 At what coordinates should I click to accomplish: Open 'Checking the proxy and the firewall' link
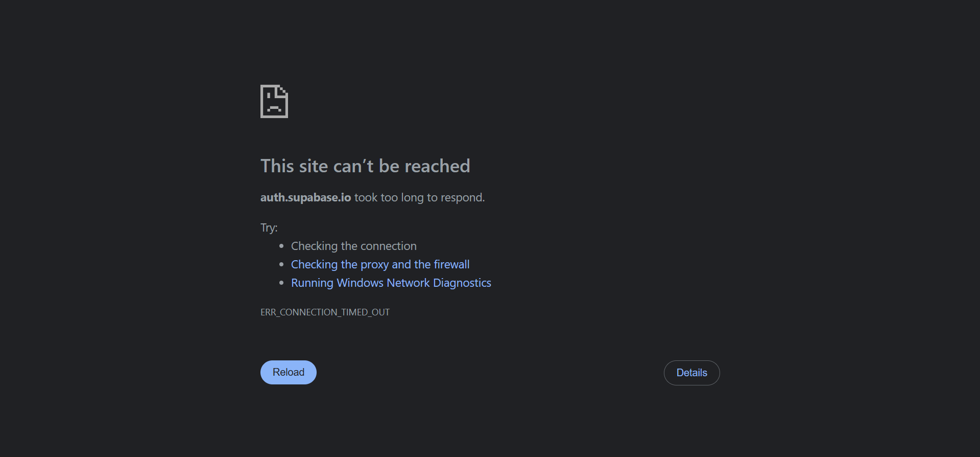click(380, 264)
